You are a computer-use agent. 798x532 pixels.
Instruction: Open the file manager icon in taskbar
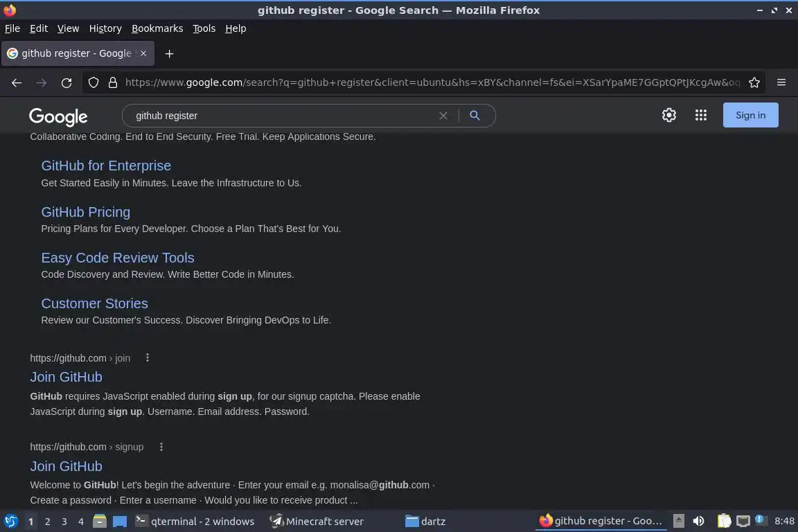point(100,522)
